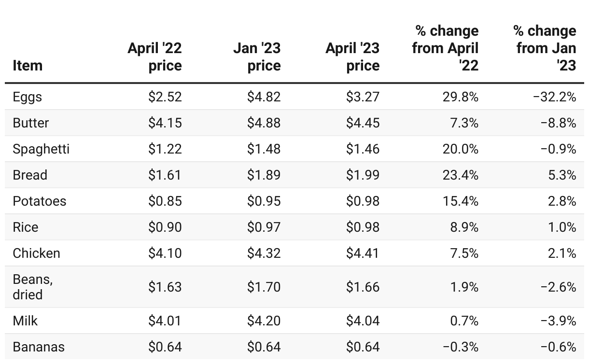
Task: Select the % change from Jan '23 header
Action: 546,48
